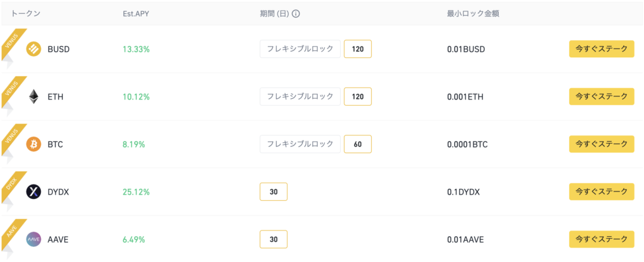This screenshot has height=262, width=644.
Task: Click the orange Bitcoin icon
Action: 34,144
